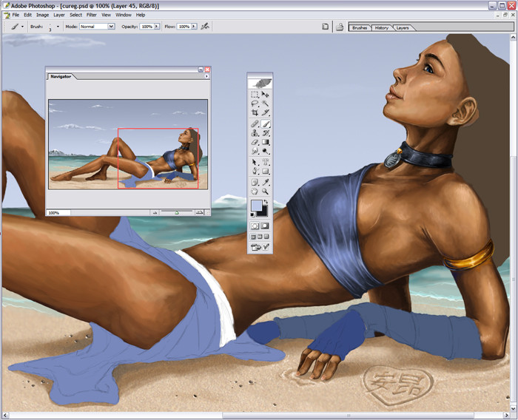
Task: Open the Image menu
Action: pos(42,15)
